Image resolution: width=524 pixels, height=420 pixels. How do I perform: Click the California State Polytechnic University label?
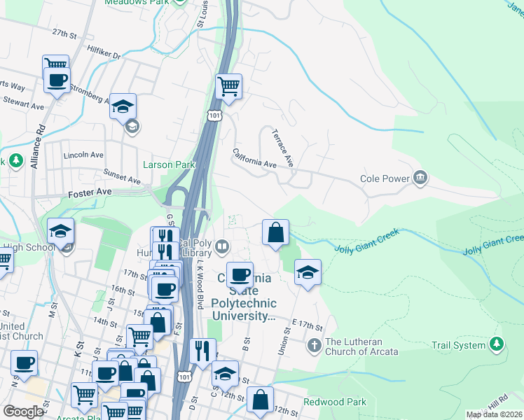tap(244, 297)
